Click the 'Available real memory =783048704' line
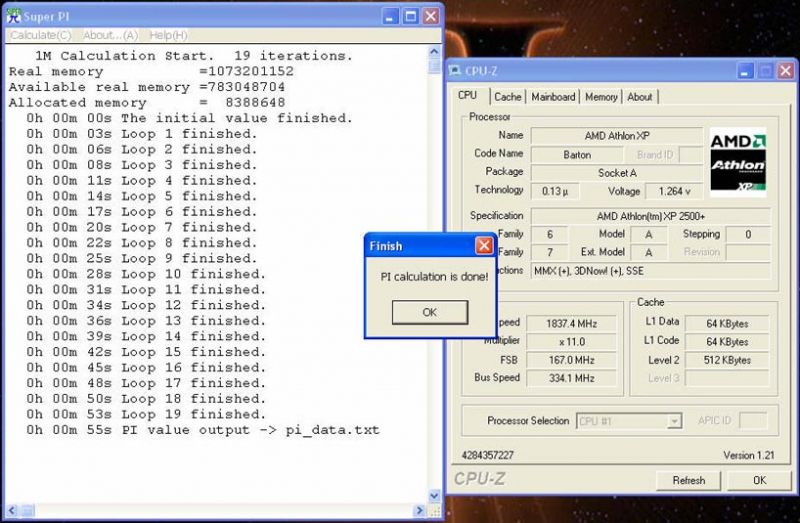 pos(147,87)
